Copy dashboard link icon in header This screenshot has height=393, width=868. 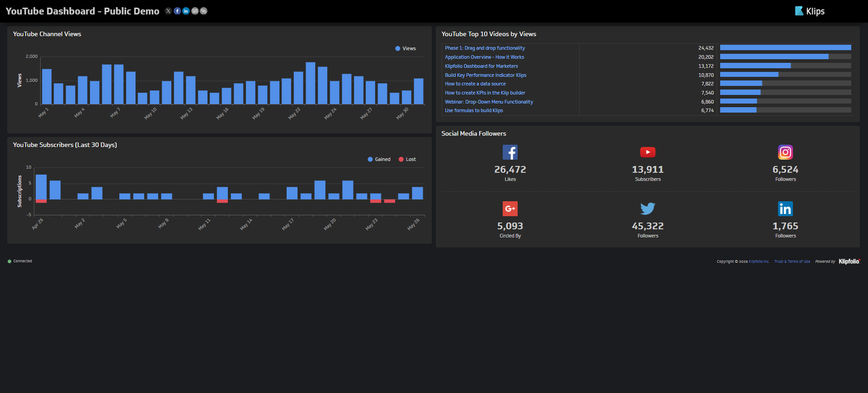(203, 11)
